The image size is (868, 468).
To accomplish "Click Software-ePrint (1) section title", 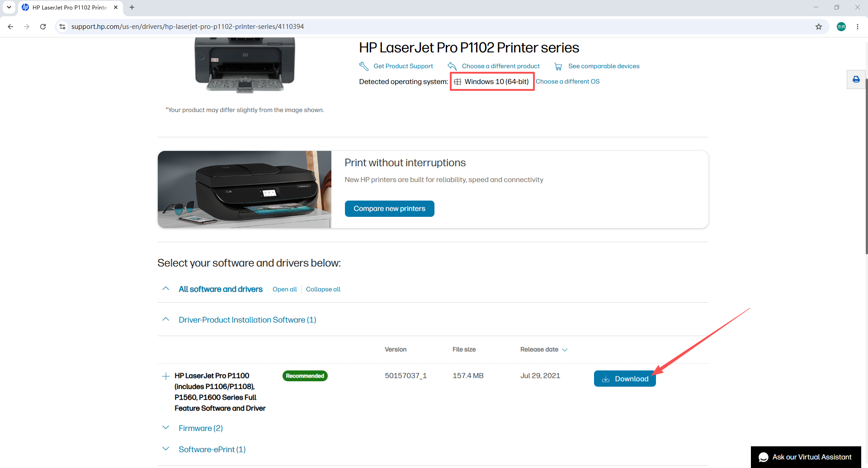I will point(212,449).
